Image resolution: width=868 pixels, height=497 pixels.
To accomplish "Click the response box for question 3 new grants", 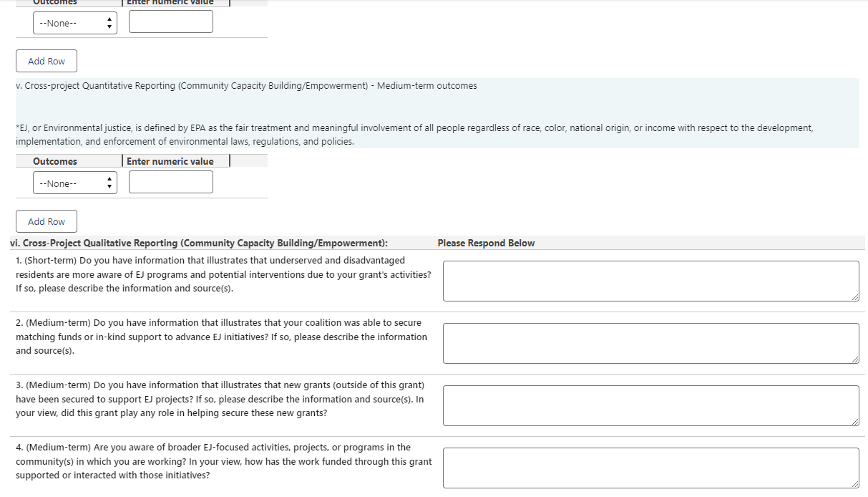I will pyautogui.click(x=651, y=405).
